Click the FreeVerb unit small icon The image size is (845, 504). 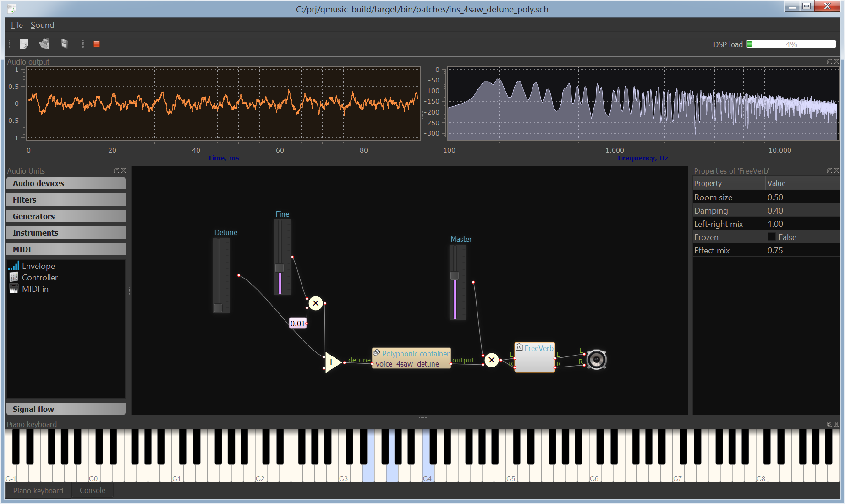[x=519, y=348]
